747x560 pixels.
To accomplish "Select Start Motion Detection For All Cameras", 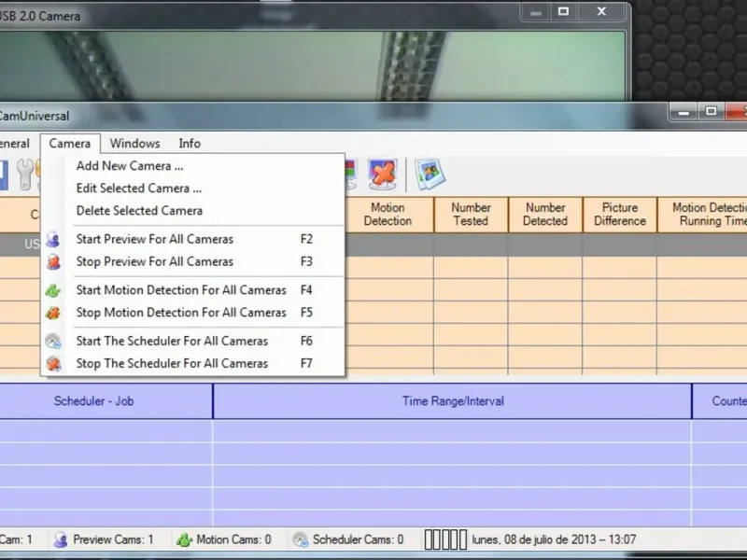I will pyautogui.click(x=192, y=290).
